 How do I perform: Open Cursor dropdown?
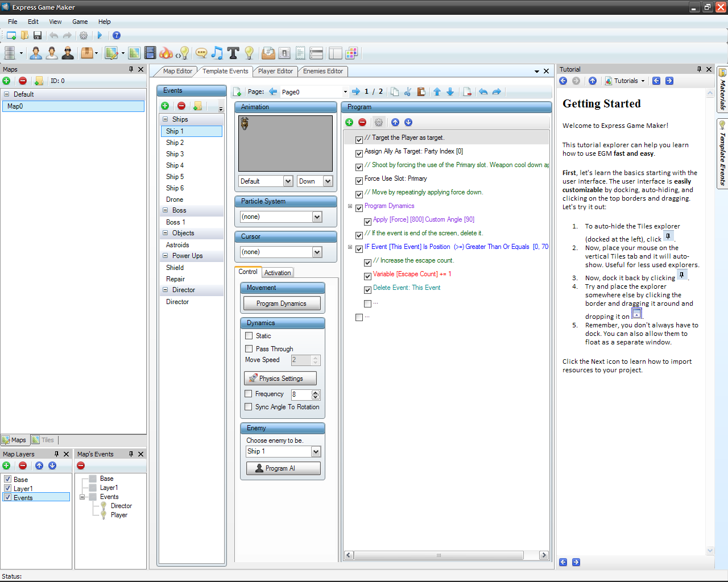pos(317,252)
